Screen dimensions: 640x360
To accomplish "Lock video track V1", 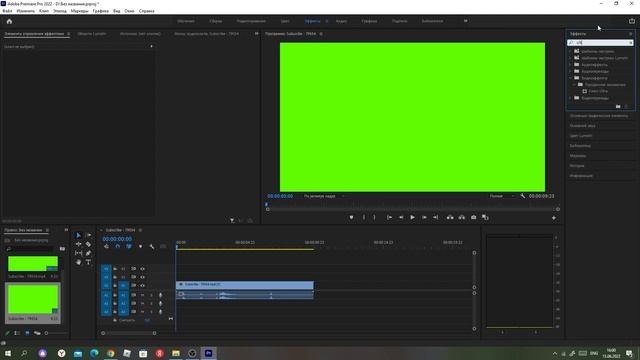I will coord(115,285).
